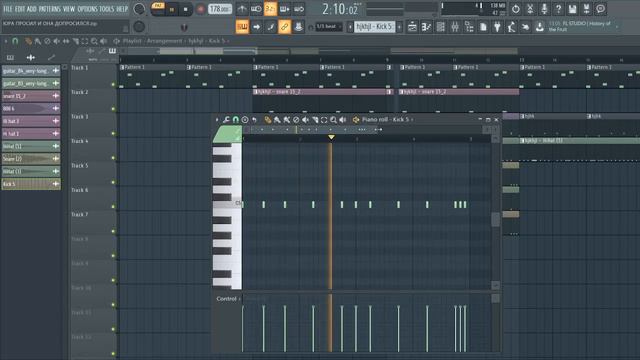Image resolution: width=640 pixels, height=360 pixels.
Task: Open the EDIT menu
Action: click(x=20, y=9)
